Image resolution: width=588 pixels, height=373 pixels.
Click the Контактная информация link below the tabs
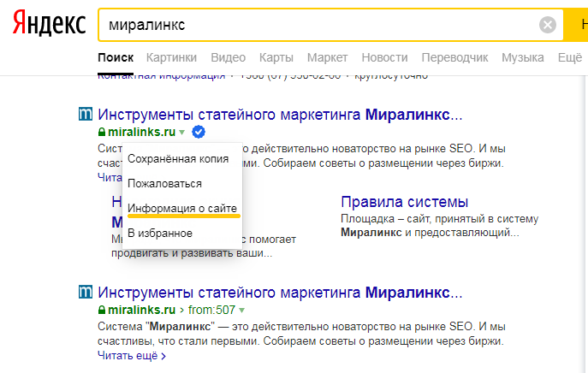tap(162, 76)
